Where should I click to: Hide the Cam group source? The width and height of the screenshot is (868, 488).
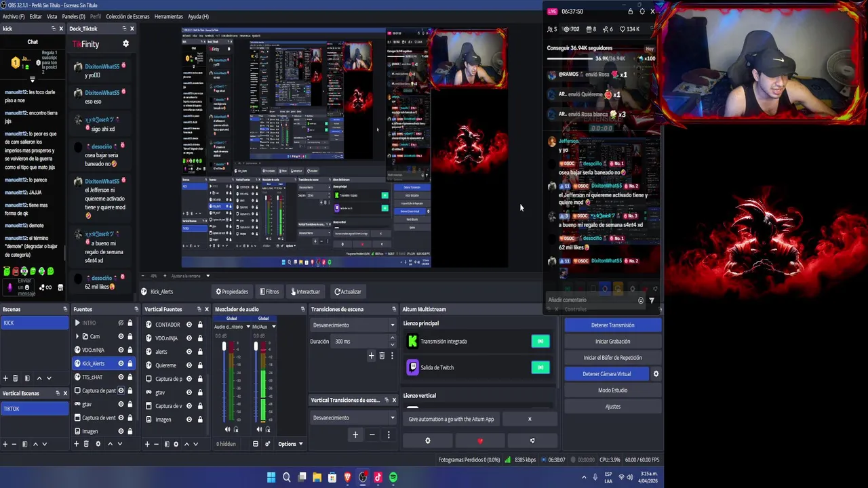pos(121,336)
